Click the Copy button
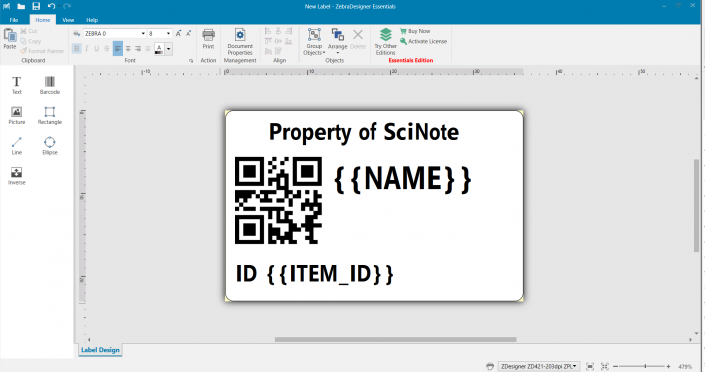705x372 pixels. coord(31,41)
